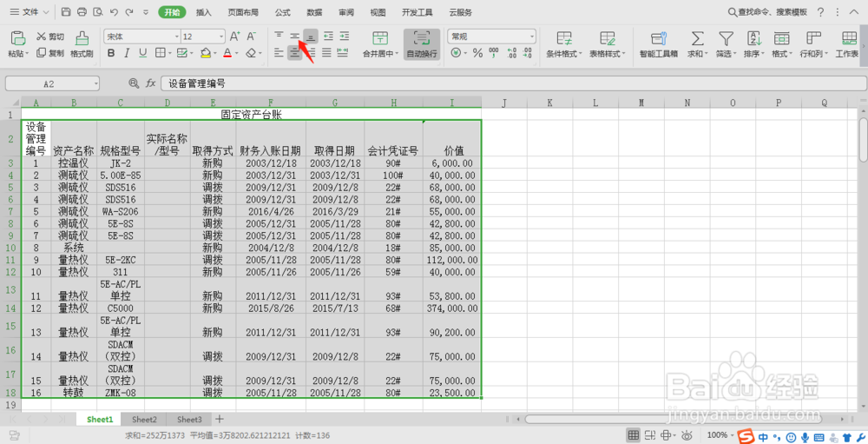Open the font name dropdown 宋体
868x444 pixels.
point(177,36)
